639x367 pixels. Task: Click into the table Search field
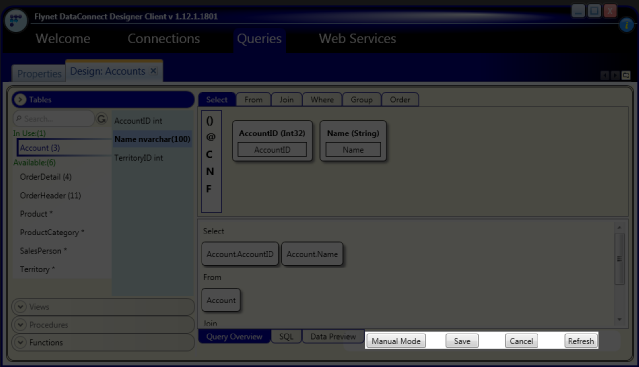coord(54,119)
